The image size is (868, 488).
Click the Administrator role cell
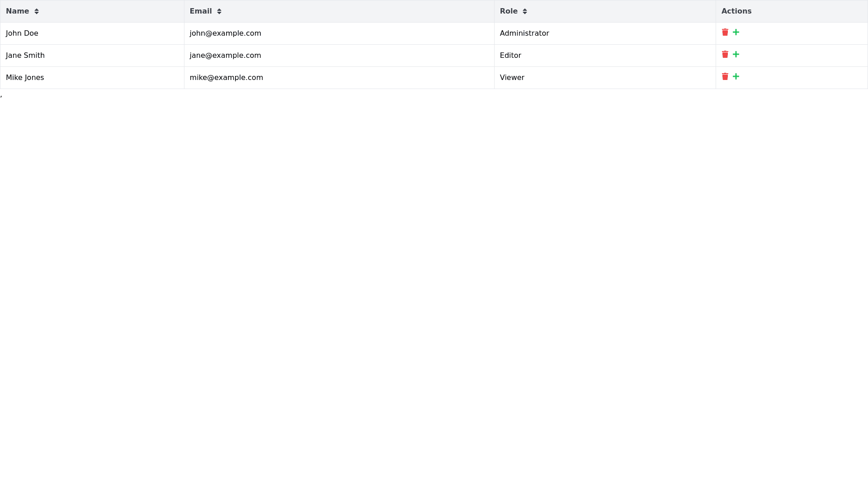[x=524, y=33]
